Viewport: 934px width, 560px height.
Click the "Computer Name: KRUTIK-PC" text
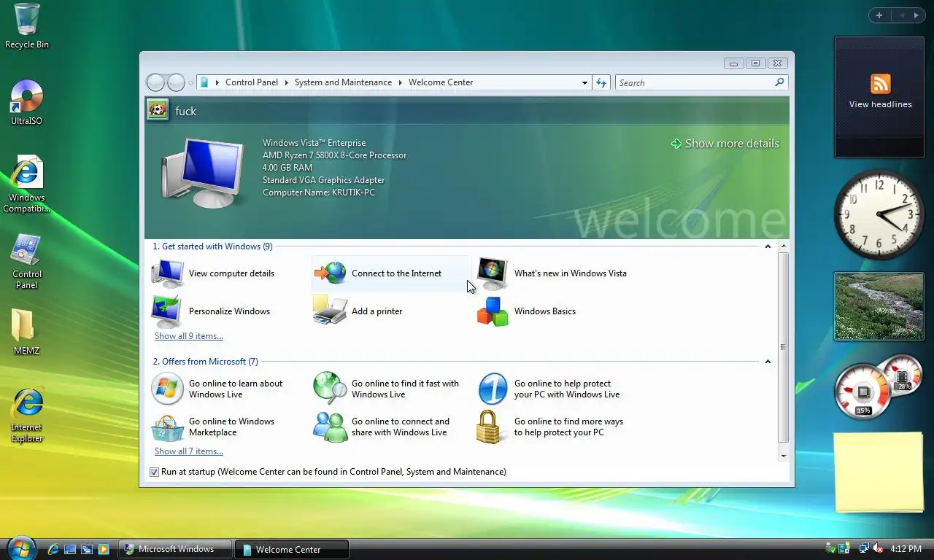[319, 192]
